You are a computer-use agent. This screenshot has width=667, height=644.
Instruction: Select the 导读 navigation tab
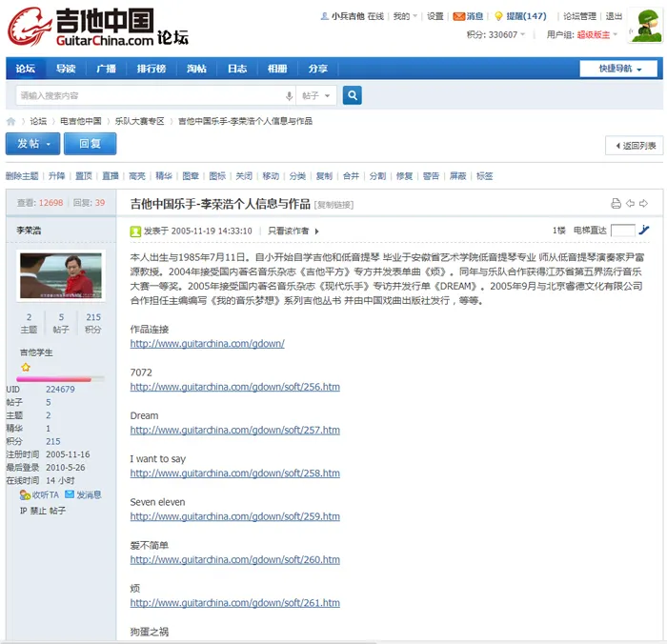pyautogui.click(x=66, y=69)
